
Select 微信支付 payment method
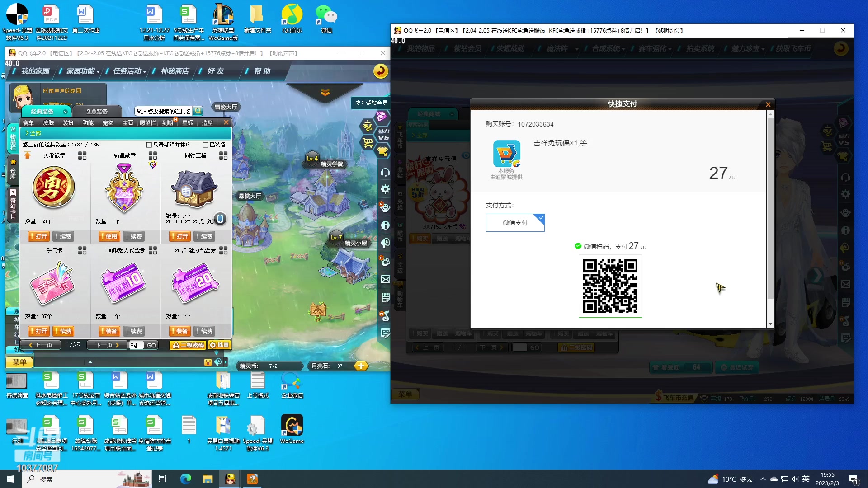515,223
